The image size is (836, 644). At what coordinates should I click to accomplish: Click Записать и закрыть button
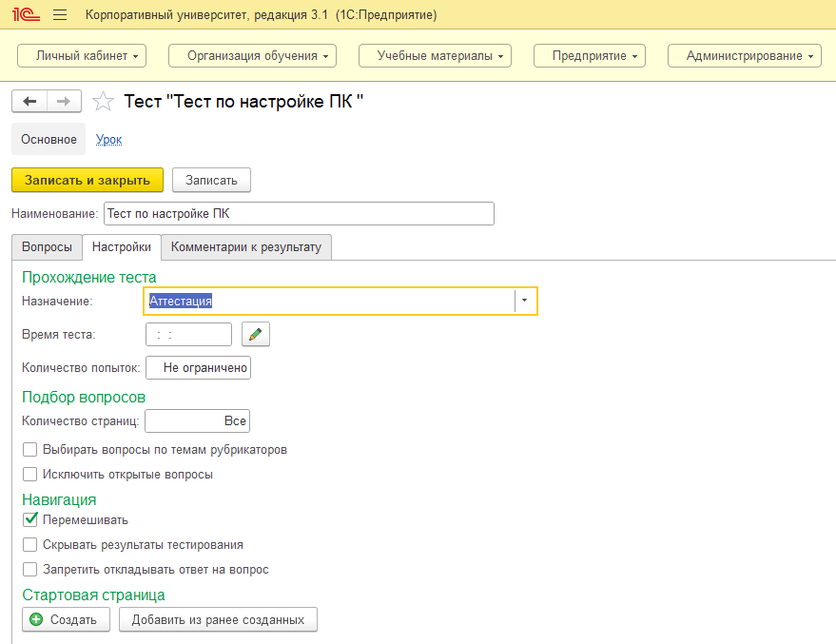(x=87, y=180)
